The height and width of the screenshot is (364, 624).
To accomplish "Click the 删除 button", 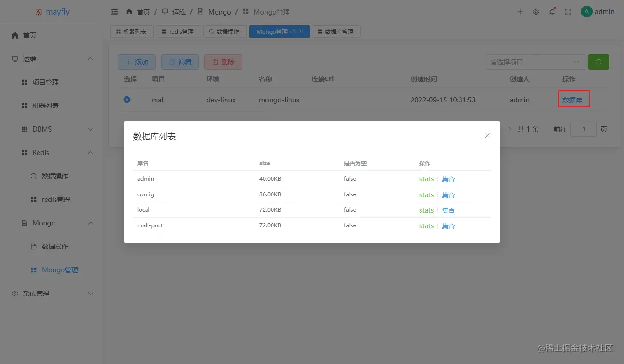I will tap(223, 62).
